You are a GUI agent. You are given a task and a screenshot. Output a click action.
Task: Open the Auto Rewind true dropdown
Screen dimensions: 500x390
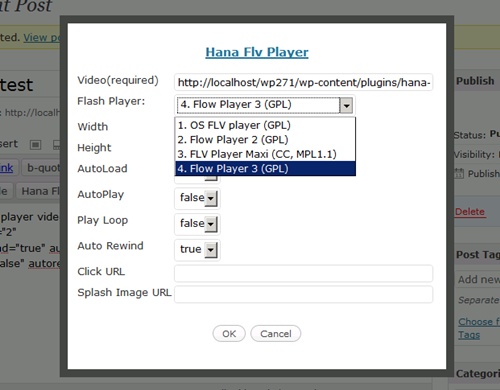click(x=197, y=250)
